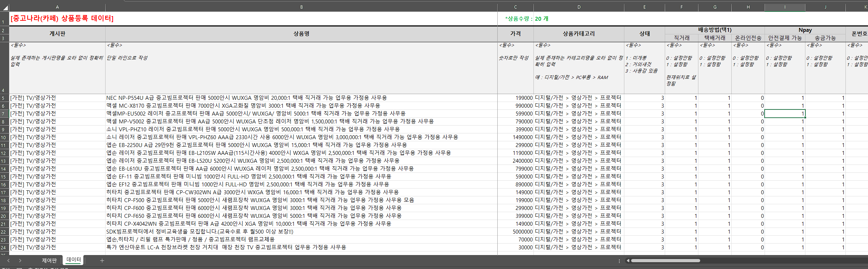Click the three-dot tab bar resize handle
Viewport: 868px width, 269px height.
pyautogui.click(x=619, y=261)
